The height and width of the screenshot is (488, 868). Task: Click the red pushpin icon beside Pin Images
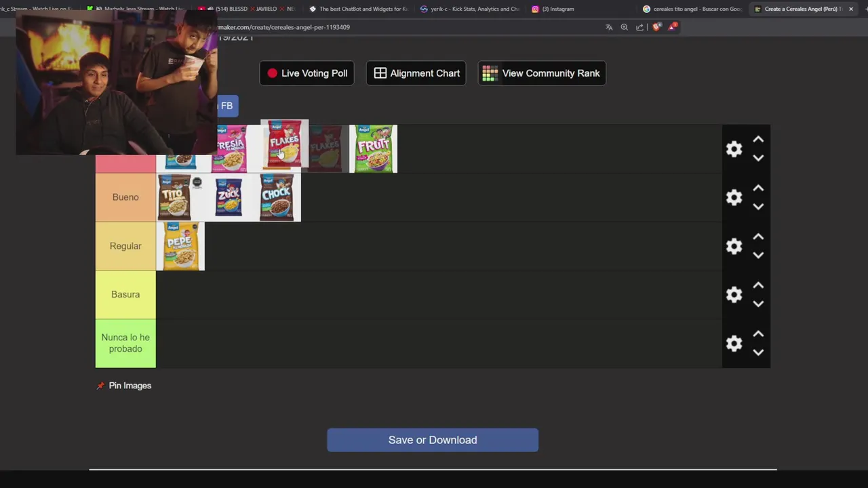(x=100, y=386)
